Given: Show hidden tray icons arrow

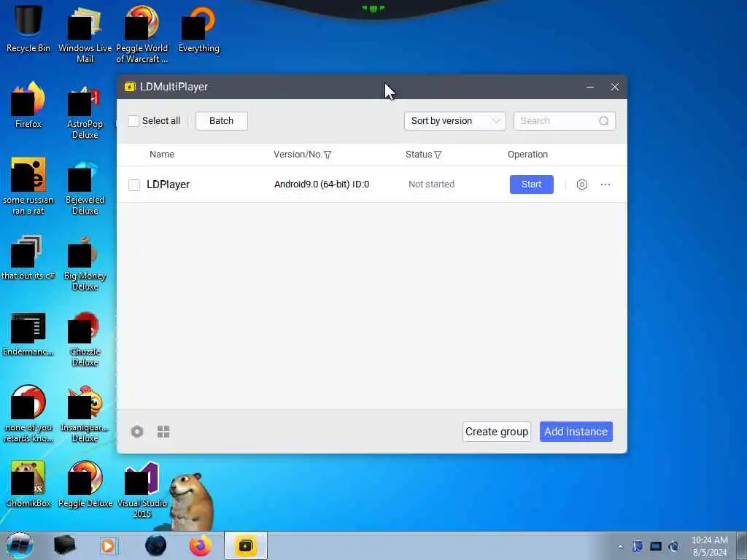Looking at the screenshot, I should click(x=620, y=546).
